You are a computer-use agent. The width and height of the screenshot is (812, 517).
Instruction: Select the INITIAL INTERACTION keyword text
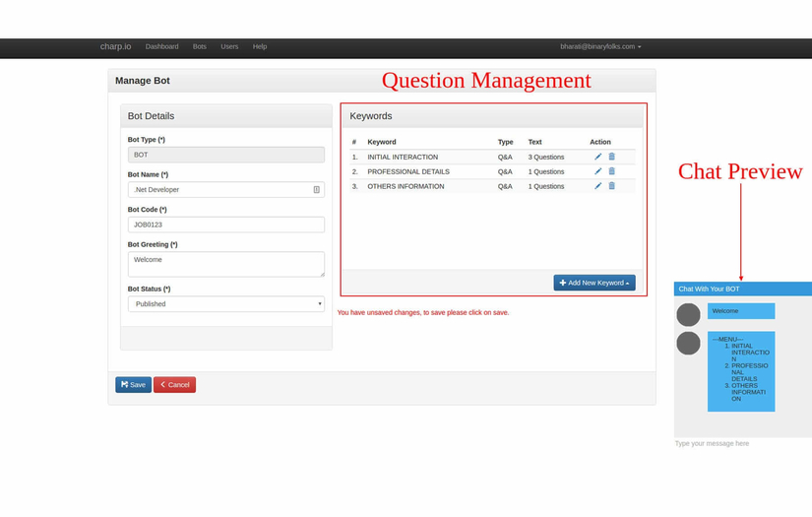(x=403, y=157)
